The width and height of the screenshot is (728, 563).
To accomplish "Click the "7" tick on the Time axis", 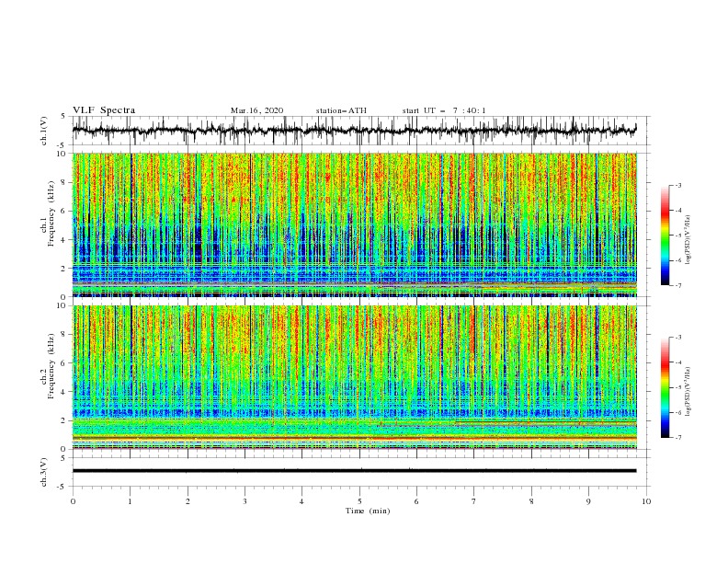I will pos(474,501).
